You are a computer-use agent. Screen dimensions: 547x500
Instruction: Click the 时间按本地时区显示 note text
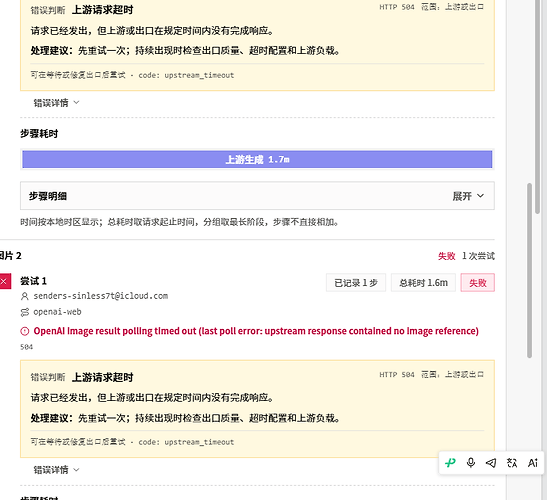(x=179, y=222)
